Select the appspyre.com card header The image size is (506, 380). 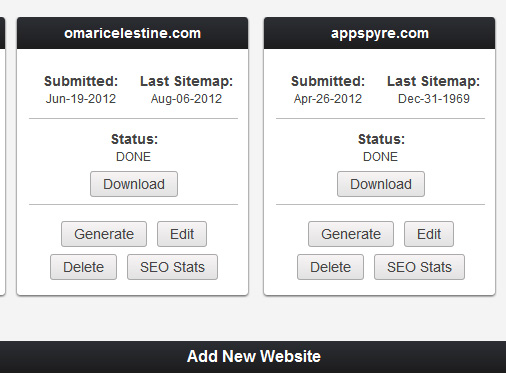(379, 33)
